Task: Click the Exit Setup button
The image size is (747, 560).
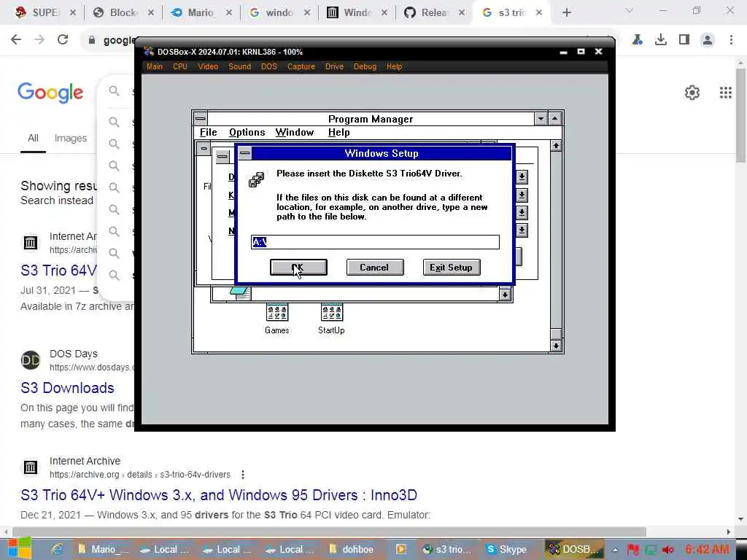Action: (451, 267)
